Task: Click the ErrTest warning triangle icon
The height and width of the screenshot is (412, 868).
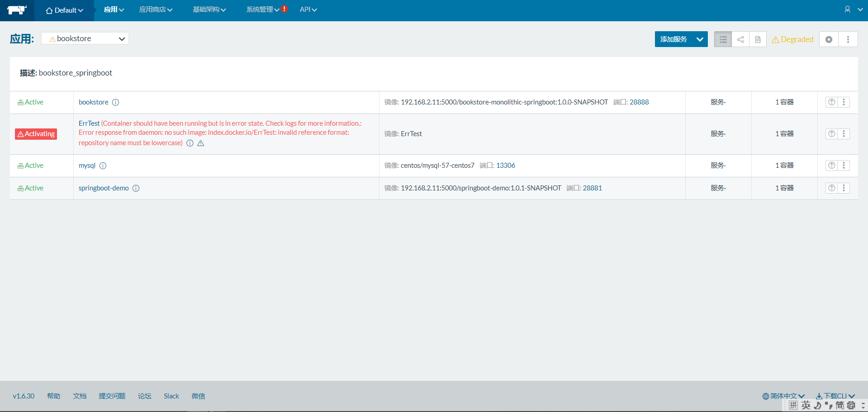Action: pos(201,143)
